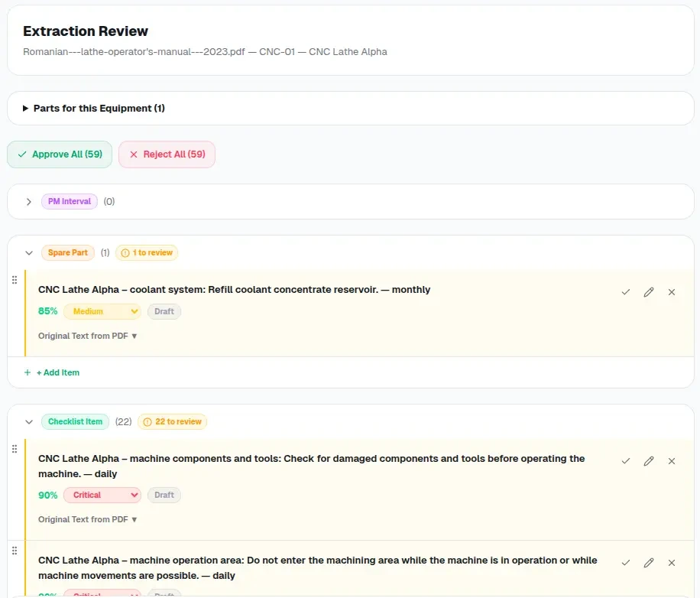The height and width of the screenshot is (598, 700).
Task: Select the damaged components item title text
Action: pyautogui.click(x=312, y=466)
